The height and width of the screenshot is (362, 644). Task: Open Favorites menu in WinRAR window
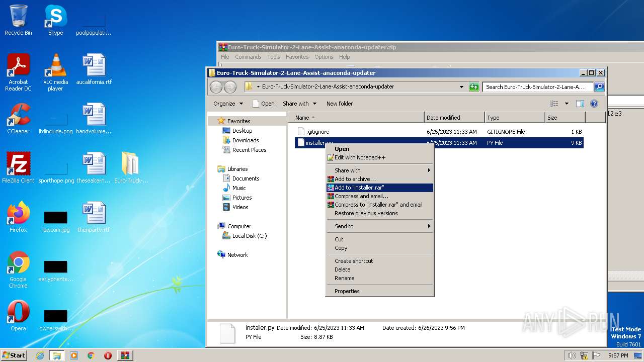click(297, 57)
